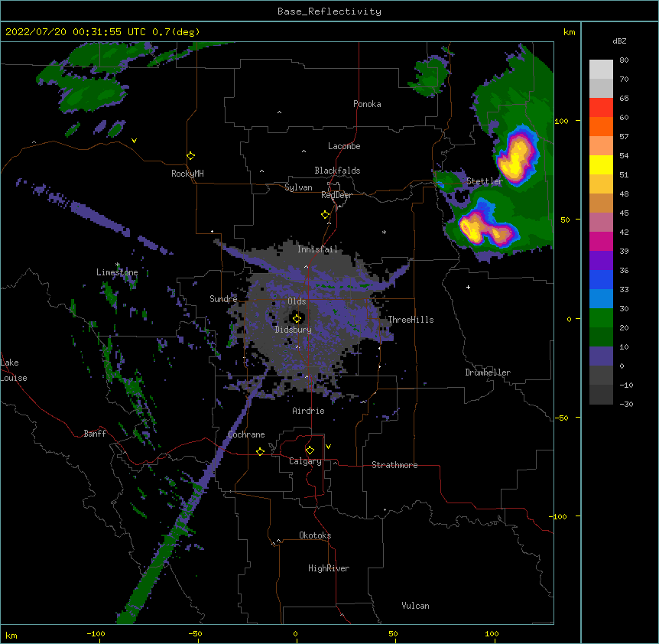Select the orange 57-60 dBZ legend swatch
Image resolution: width=659 pixels, height=644 pixels.
(x=601, y=126)
